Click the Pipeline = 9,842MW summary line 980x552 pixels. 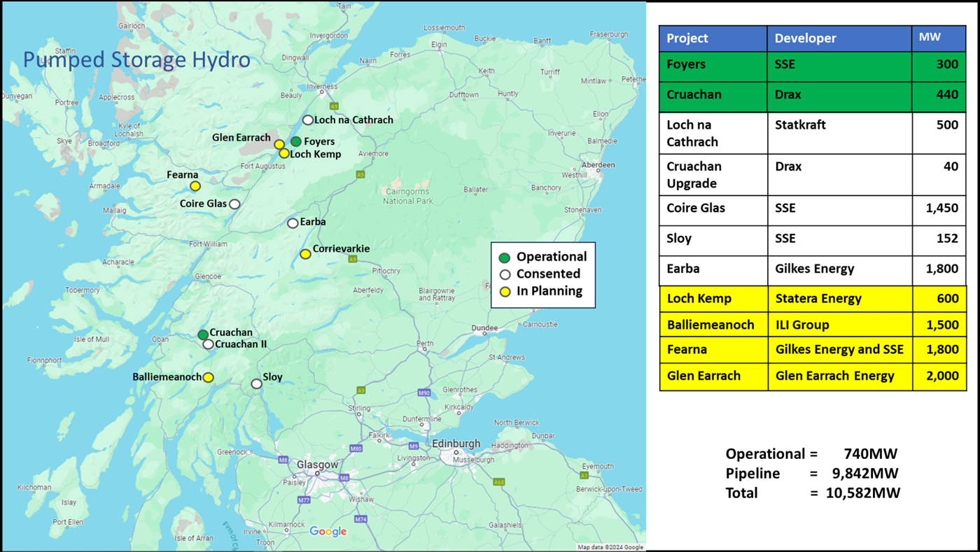pyautogui.click(x=812, y=474)
